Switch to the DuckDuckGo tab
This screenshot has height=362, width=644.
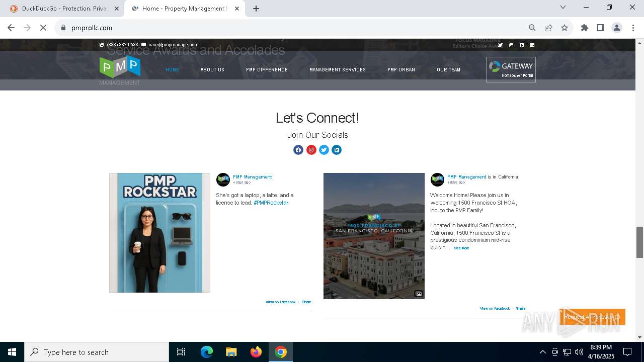[65, 9]
